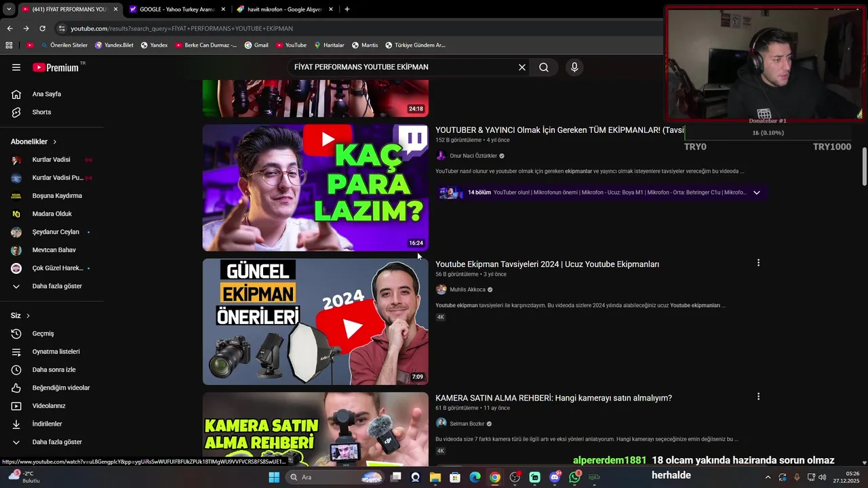
Task: Go forward using browser forward arrow
Action: (x=26, y=28)
